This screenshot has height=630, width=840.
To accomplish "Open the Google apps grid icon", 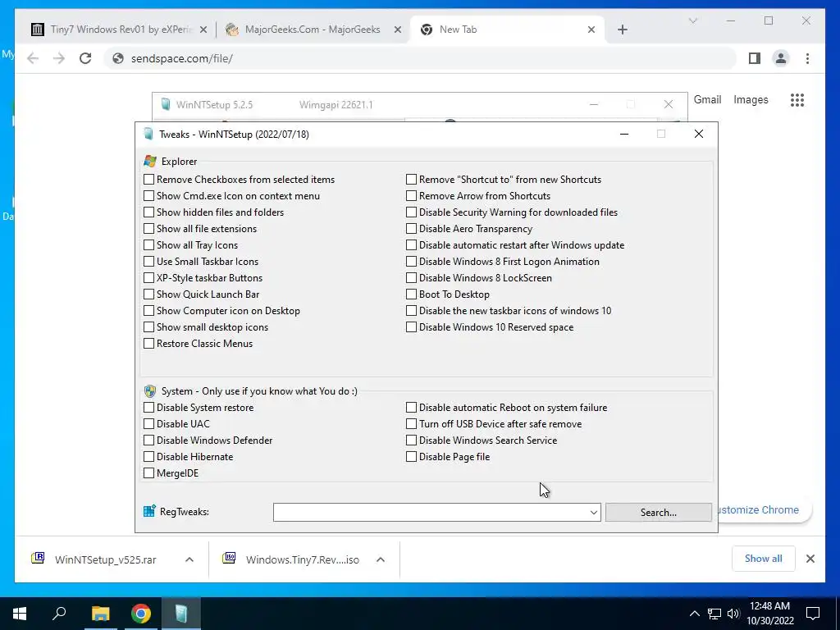I will tap(797, 99).
